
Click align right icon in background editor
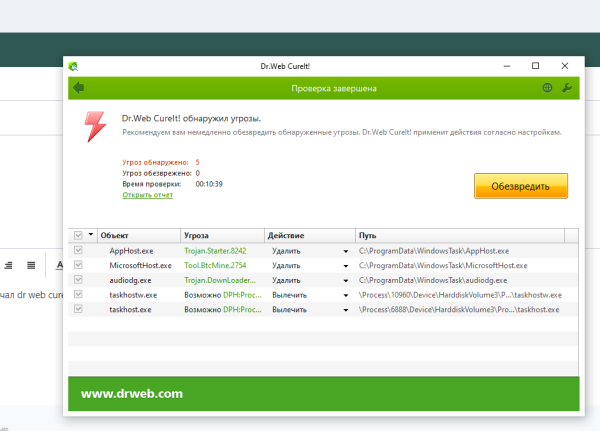(8, 265)
